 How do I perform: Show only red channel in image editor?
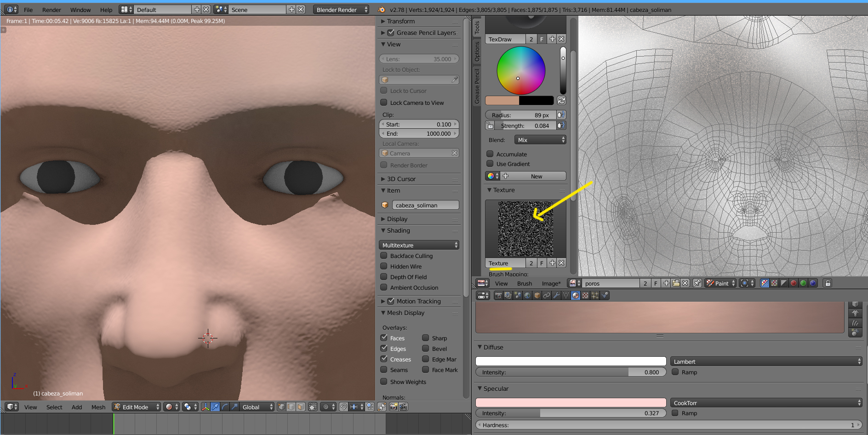pyautogui.click(x=794, y=283)
